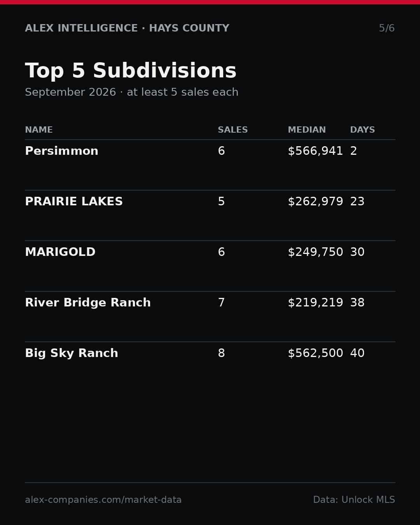Click the $219,219 median price
Screen dimensions: 420x525
pos(315,303)
